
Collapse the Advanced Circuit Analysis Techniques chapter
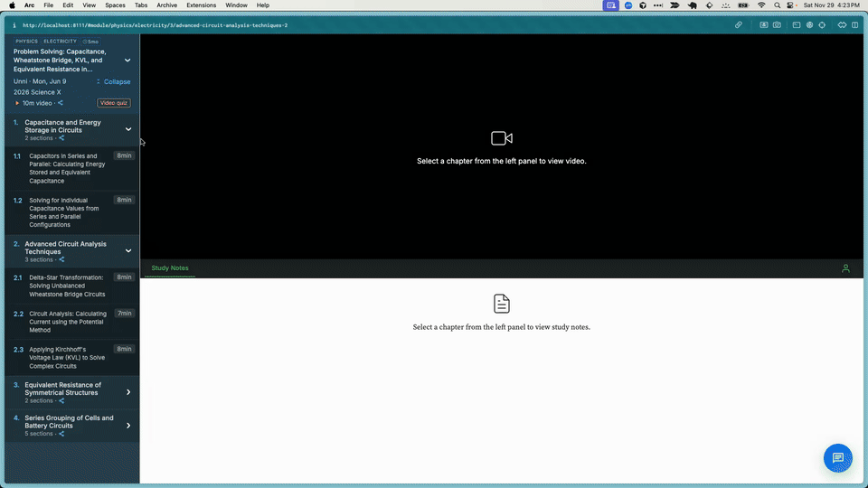pos(128,250)
